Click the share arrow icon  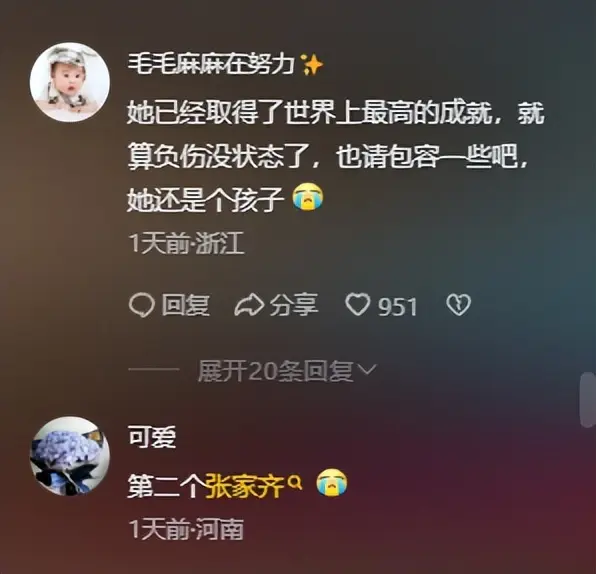pos(249,305)
